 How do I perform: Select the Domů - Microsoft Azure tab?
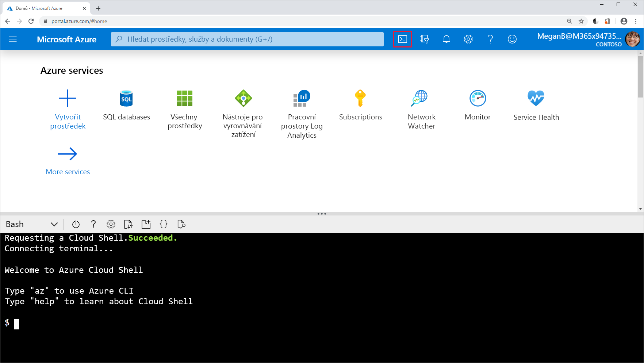click(x=46, y=8)
